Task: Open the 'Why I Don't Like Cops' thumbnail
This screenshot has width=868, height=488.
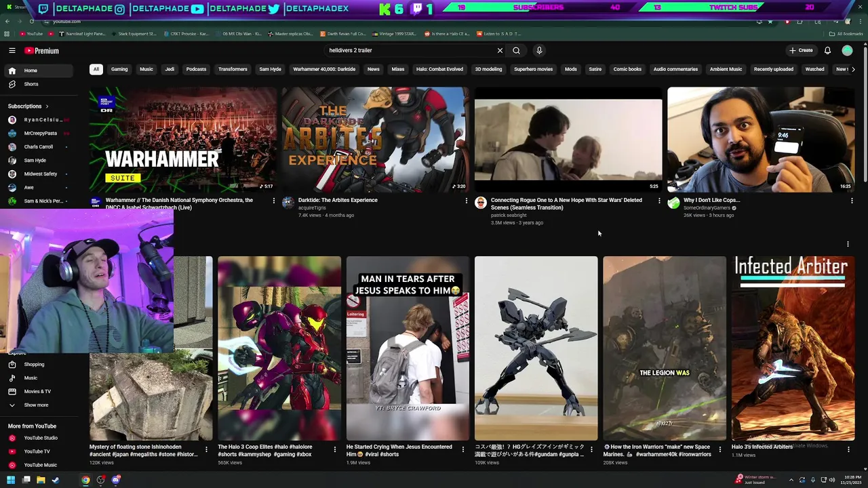Action: 761,140
